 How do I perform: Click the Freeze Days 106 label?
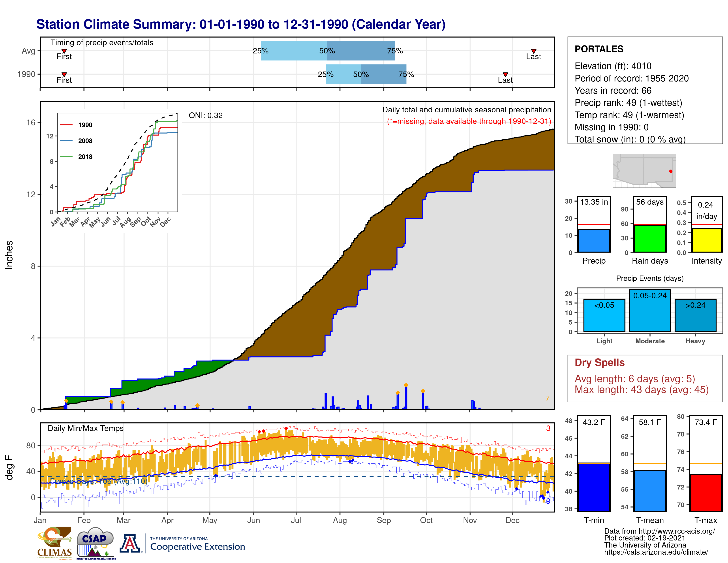click(x=99, y=481)
